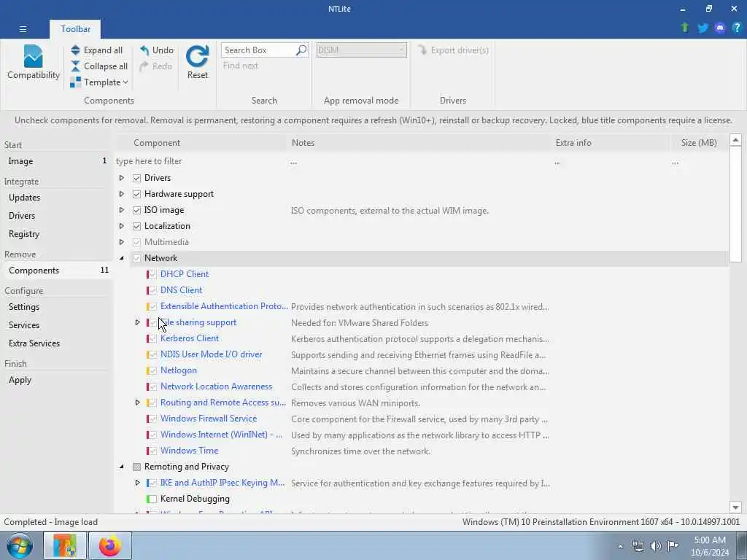The width and height of the screenshot is (747, 560).
Task: Click the Reset circular arrow icon
Action: tap(197, 56)
